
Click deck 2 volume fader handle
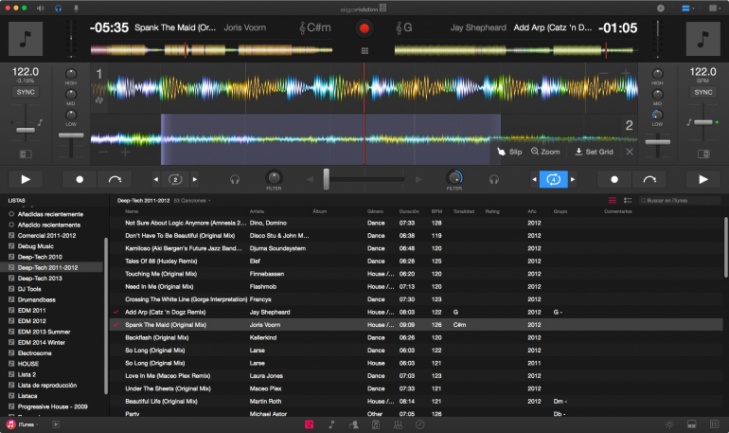[x=657, y=142]
